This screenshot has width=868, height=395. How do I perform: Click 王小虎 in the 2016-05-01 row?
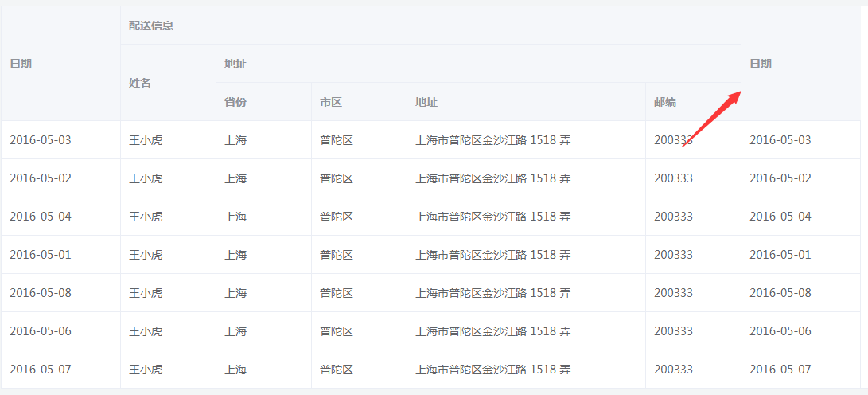(146, 255)
